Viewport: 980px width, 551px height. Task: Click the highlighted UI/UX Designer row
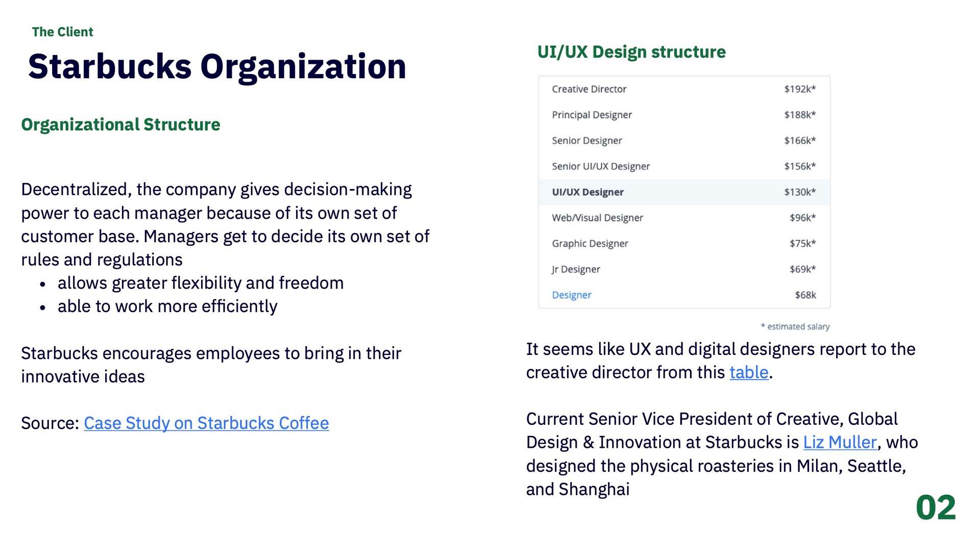[x=684, y=192]
